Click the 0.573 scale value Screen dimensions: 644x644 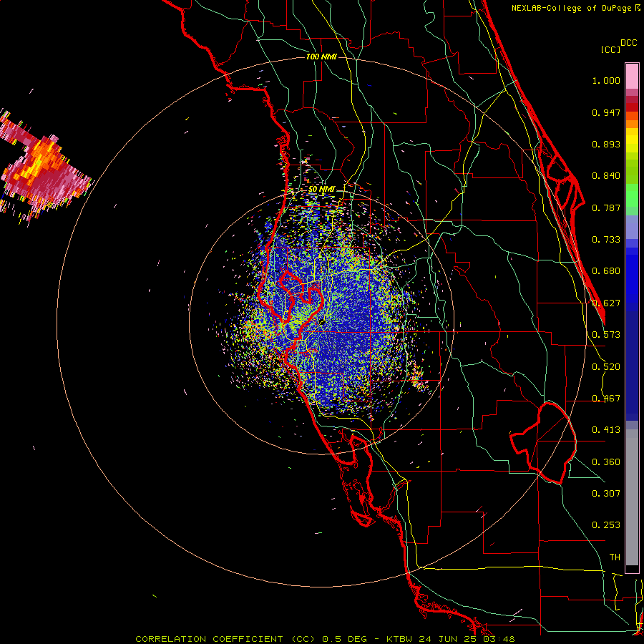tap(606, 335)
